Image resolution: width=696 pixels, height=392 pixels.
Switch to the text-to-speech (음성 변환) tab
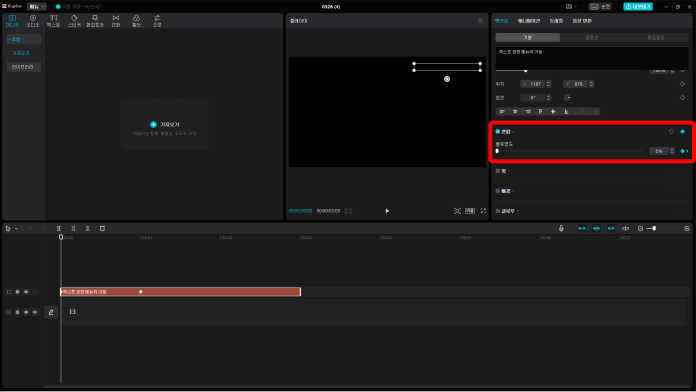point(582,21)
